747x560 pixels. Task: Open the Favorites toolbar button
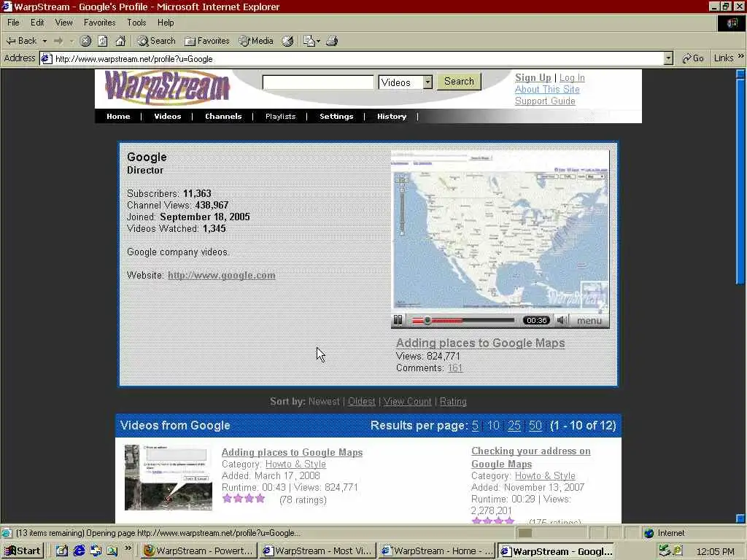coord(206,41)
